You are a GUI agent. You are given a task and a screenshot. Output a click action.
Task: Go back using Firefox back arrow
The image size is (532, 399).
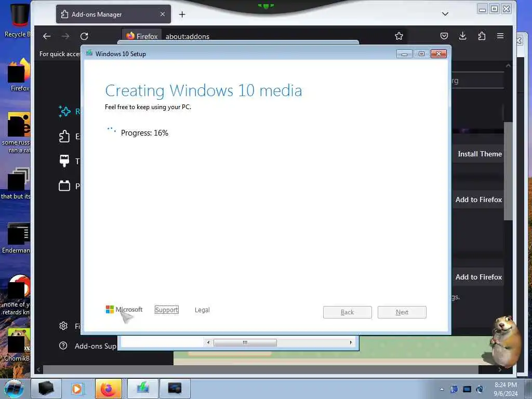tap(47, 36)
